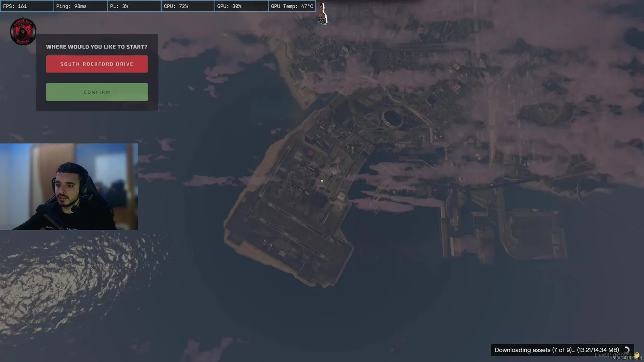Screen dimensions: 644x362
Task: Click the loading spinner beside download status
Action: [627, 350]
